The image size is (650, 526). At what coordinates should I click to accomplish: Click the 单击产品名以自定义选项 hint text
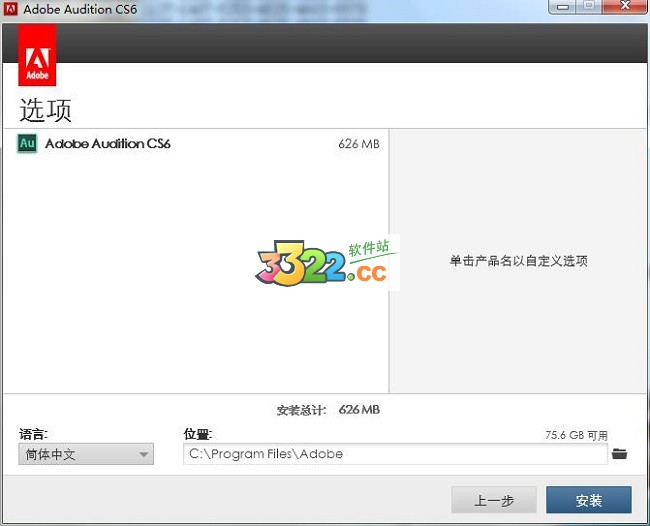coord(519,261)
